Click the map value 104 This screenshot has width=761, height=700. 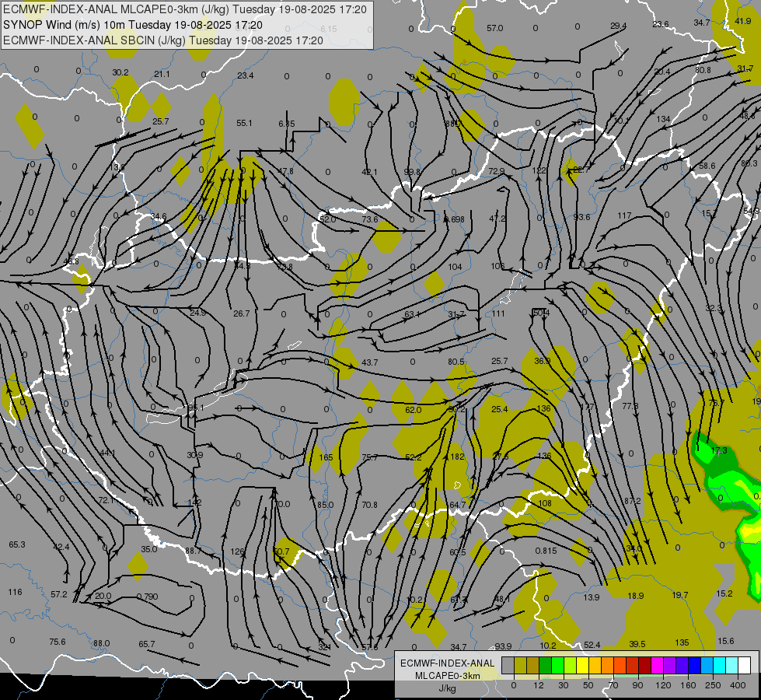pyautogui.click(x=456, y=267)
